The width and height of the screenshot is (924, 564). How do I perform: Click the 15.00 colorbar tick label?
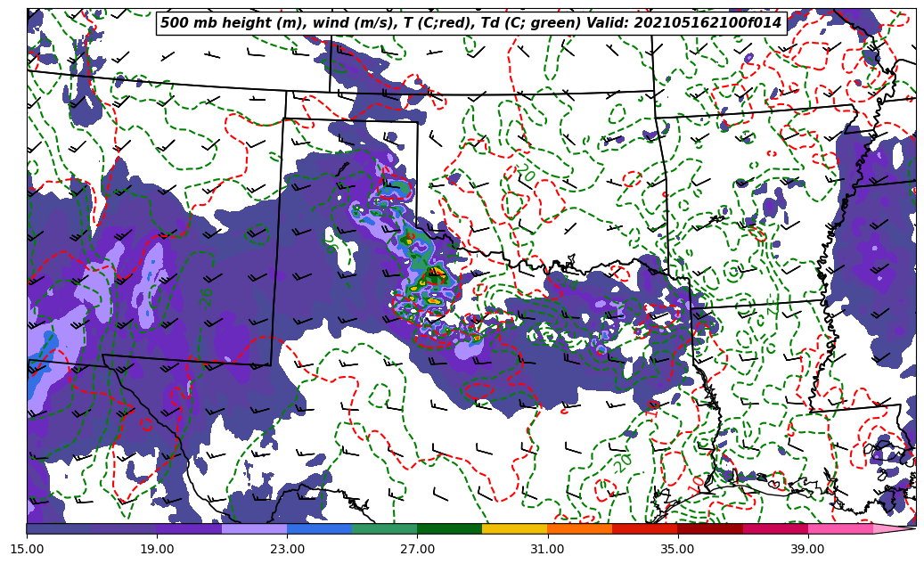point(27,549)
